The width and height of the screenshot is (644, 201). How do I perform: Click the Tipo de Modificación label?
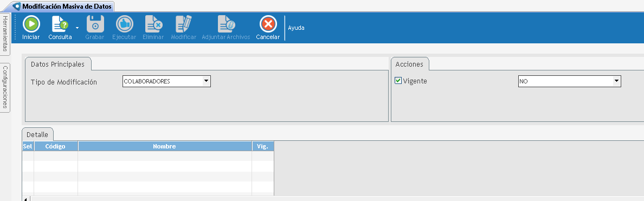[x=64, y=82]
